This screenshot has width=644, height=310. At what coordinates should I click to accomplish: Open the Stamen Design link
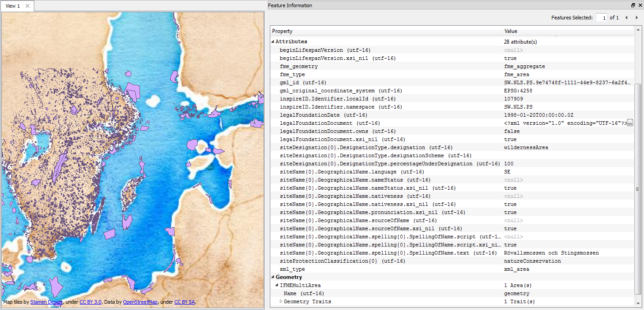coord(46,302)
